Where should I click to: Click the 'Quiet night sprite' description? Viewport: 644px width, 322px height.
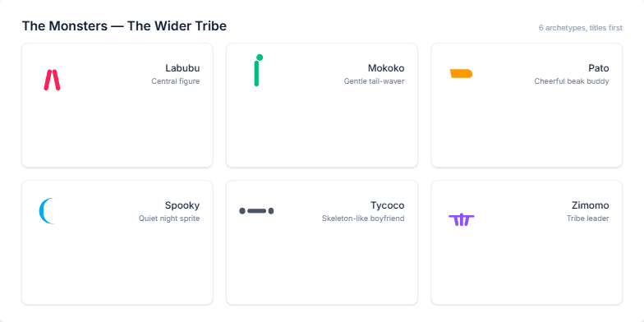pos(169,218)
